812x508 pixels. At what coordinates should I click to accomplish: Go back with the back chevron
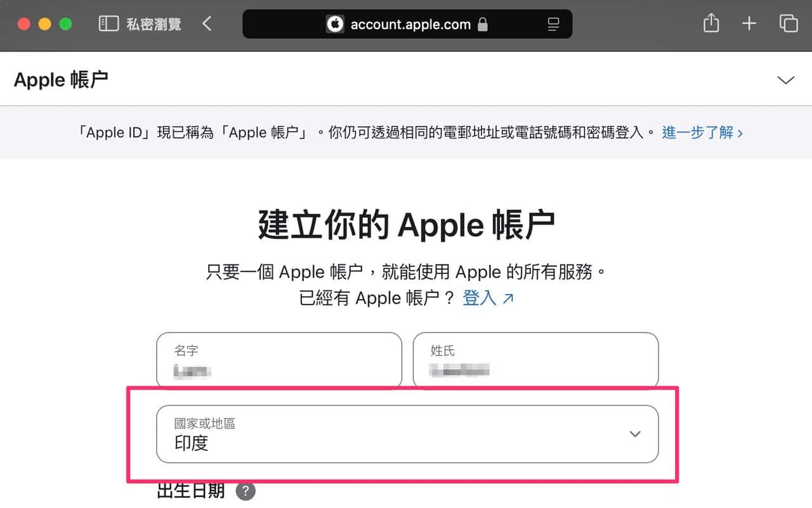tap(207, 24)
